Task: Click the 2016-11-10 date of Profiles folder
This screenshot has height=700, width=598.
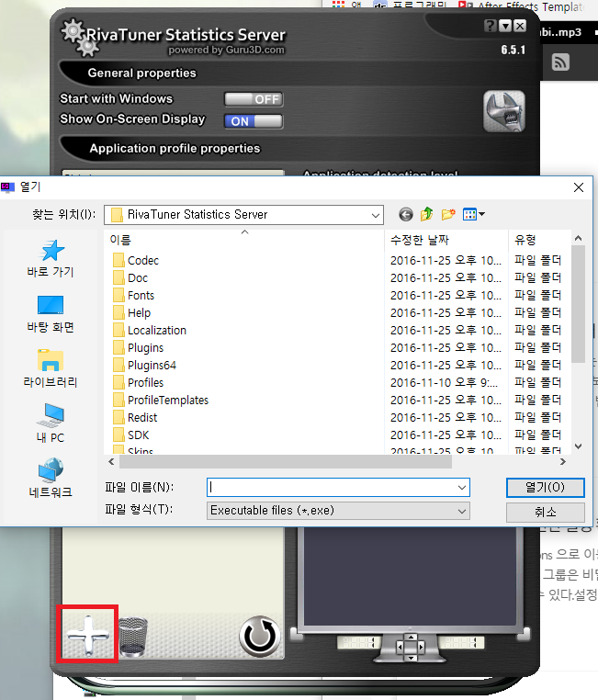Action: point(444,382)
